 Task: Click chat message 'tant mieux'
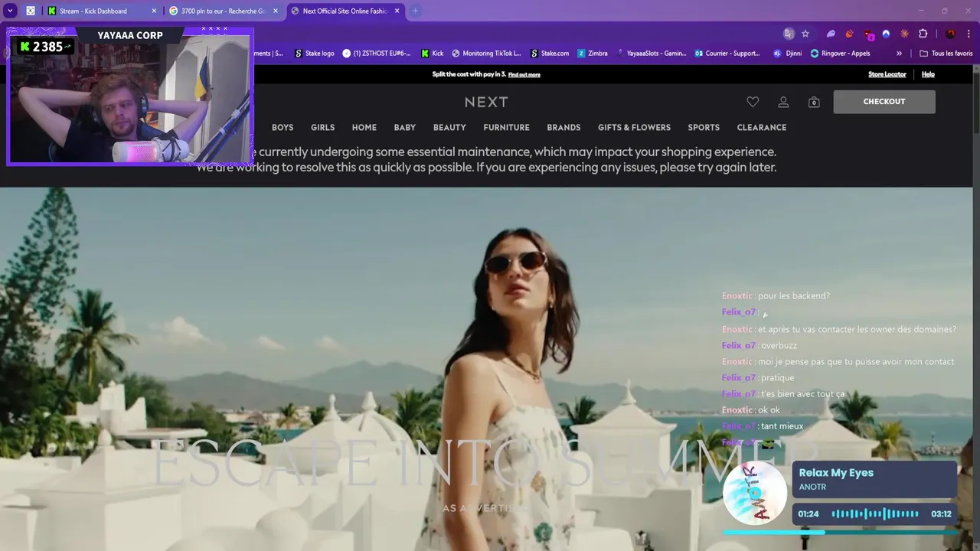(782, 426)
